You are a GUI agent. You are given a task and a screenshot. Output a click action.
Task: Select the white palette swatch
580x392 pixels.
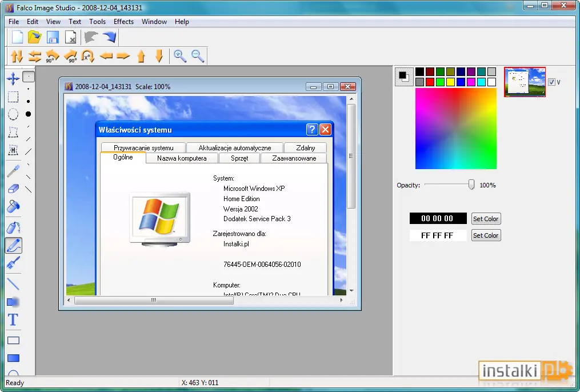coord(491,82)
